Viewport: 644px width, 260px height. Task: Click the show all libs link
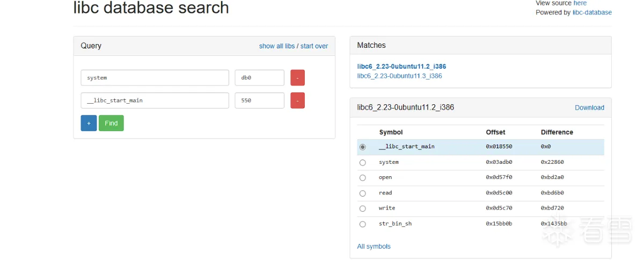(276, 46)
